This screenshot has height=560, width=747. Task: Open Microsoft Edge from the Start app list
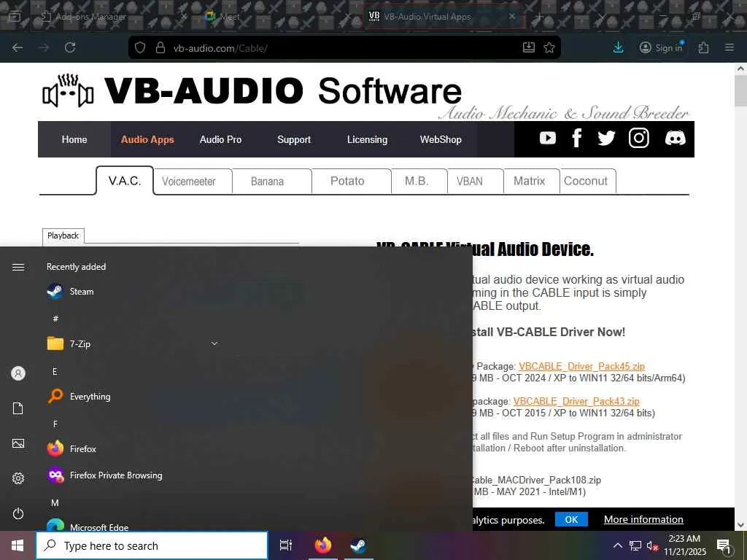tap(133, 525)
